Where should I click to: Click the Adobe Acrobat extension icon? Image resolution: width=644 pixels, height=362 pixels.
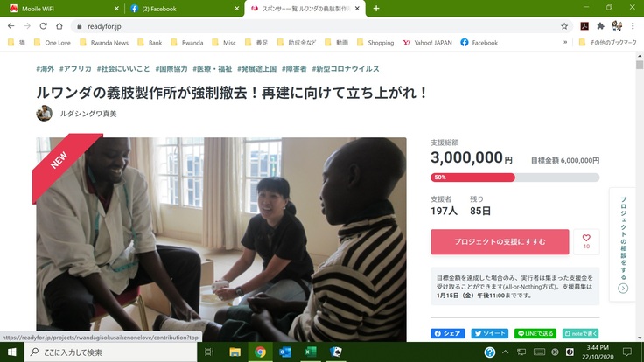coord(584,26)
